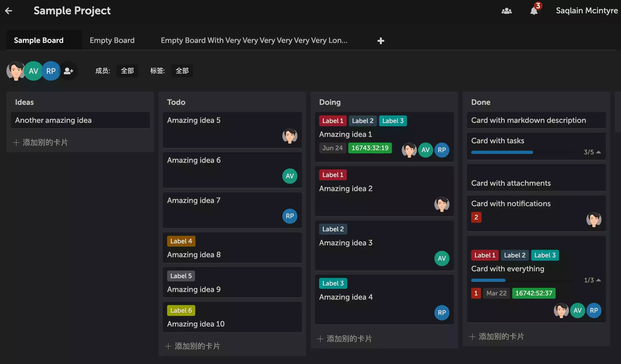Viewport: 621px width, 364px height.
Task: Open the project members icon
Action: 506,11
